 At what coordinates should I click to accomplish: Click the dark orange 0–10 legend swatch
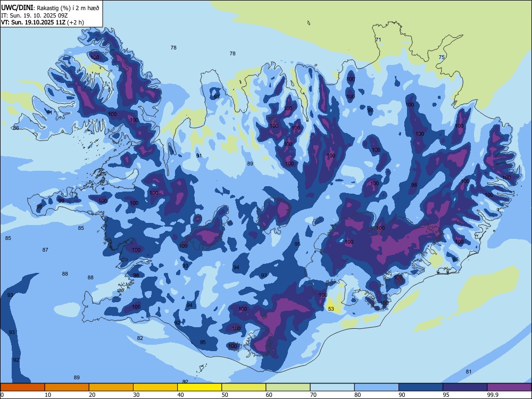[22, 387]
